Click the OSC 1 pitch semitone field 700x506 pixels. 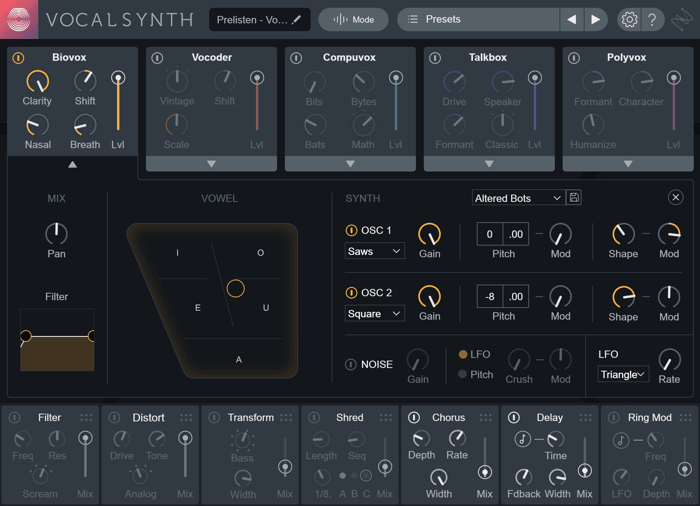(490, 234)
